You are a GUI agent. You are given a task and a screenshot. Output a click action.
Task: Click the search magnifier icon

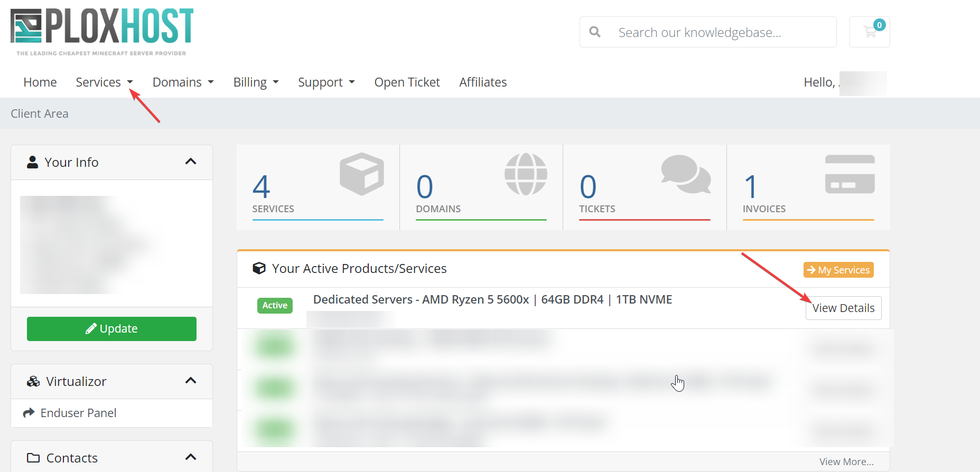[595, 32]
